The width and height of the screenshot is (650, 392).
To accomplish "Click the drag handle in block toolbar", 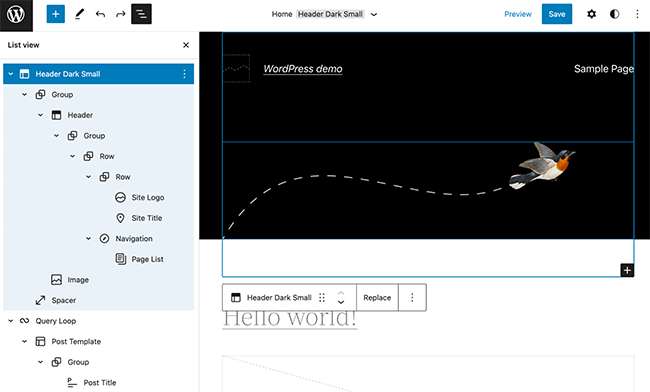I will tap(322, 298).
